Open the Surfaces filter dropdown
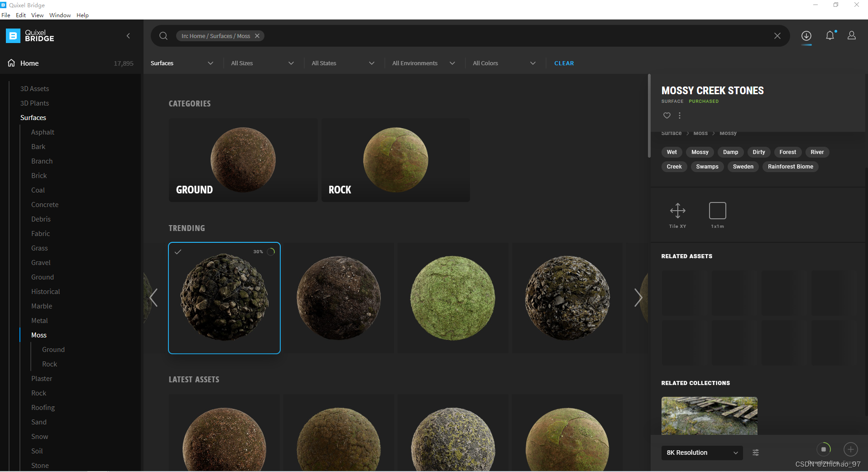 tap(182, 63)
